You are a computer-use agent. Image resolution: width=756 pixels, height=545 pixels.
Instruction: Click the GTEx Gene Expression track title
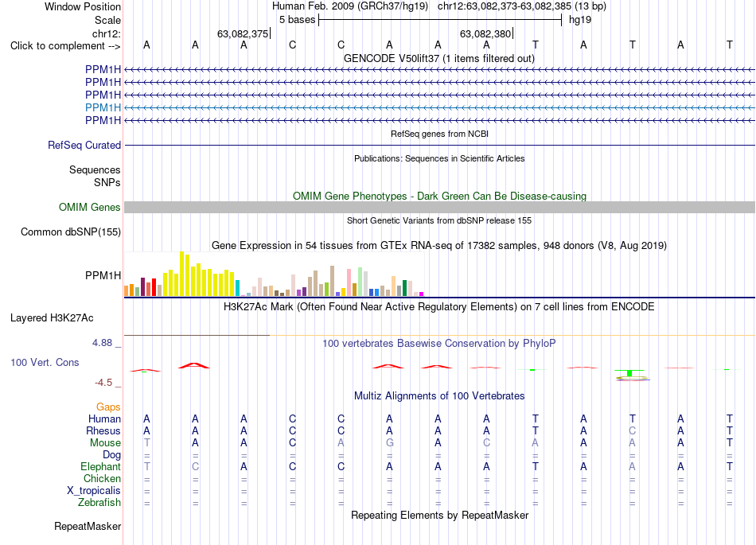[x=439, y=246]
